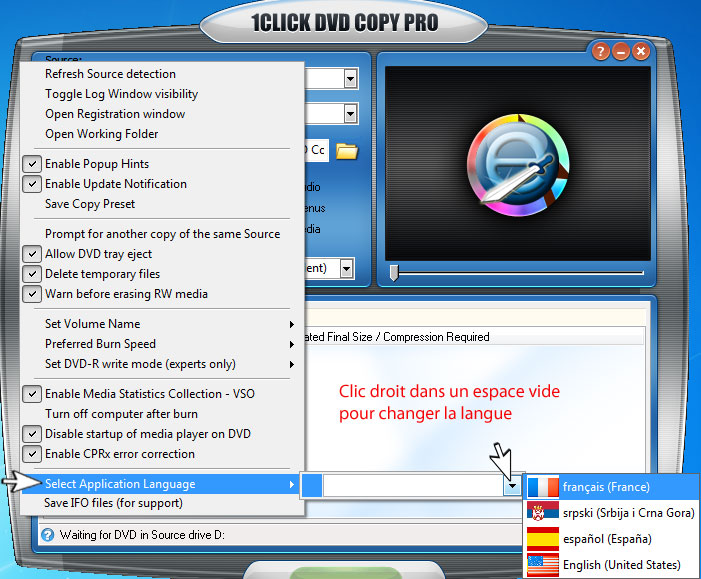Select Toggle Log Window visibility
This screenshot has height=579, width=701.
pos(162,94)
